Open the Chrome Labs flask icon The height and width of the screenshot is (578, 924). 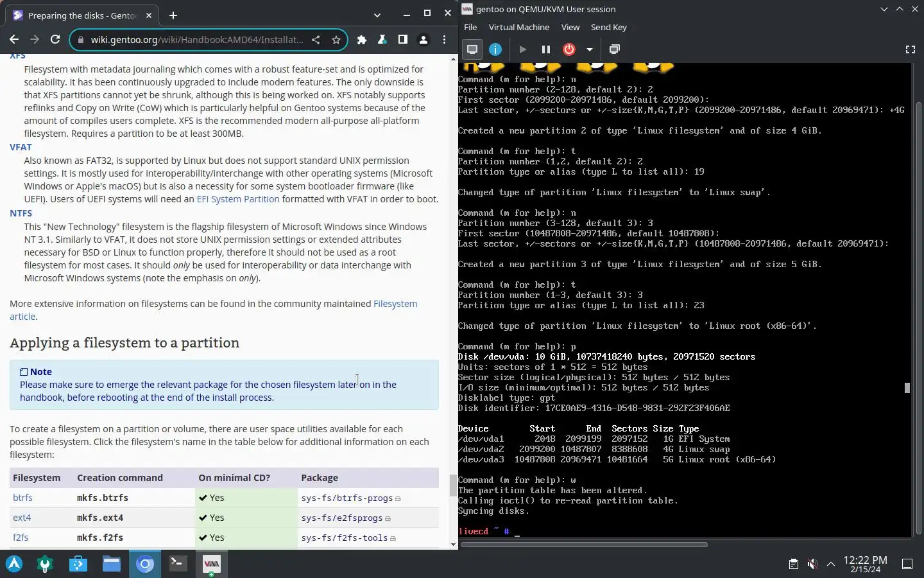point(382,40)
